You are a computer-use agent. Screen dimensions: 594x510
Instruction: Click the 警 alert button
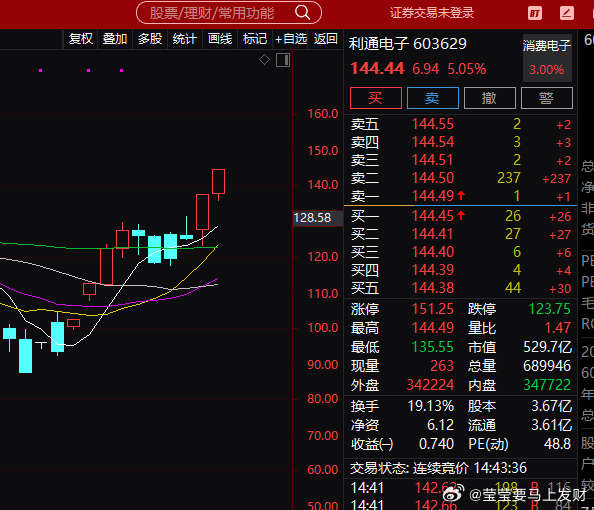point(547,98)
